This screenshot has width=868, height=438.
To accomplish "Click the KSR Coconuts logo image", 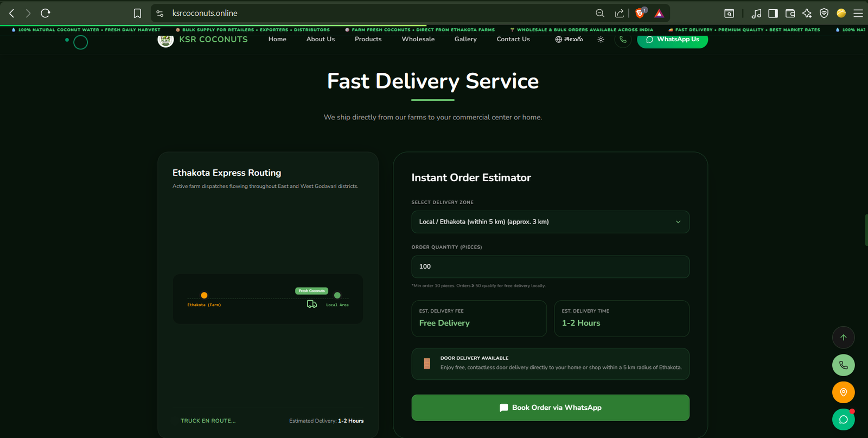I will 165,40.
